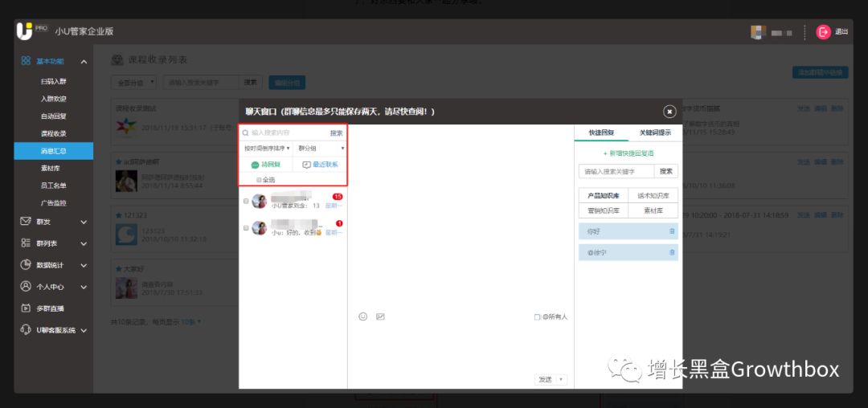Select the 话术知识库 tab

(653, 196)
